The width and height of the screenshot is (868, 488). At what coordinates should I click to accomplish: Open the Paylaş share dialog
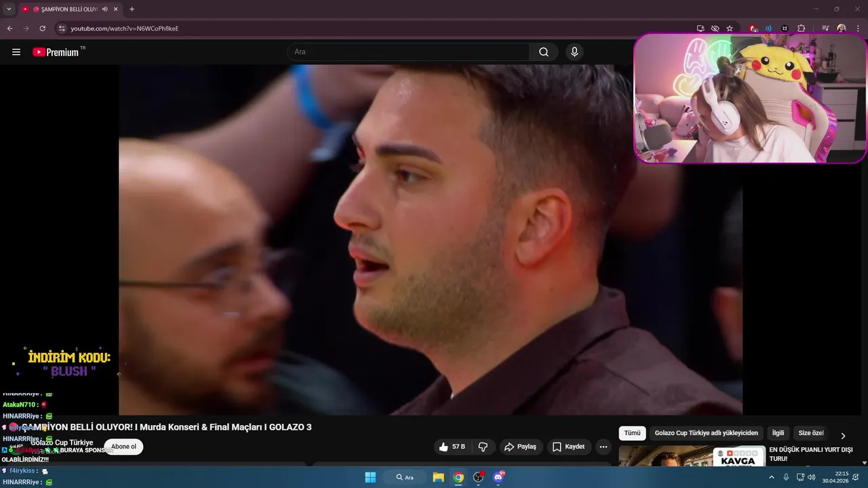521,447
